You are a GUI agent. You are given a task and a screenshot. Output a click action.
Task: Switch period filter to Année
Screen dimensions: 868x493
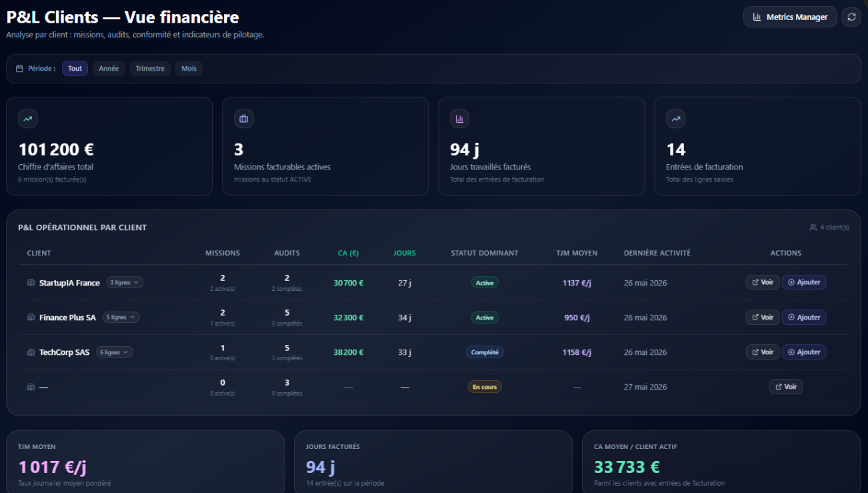[x=109, y=69]
